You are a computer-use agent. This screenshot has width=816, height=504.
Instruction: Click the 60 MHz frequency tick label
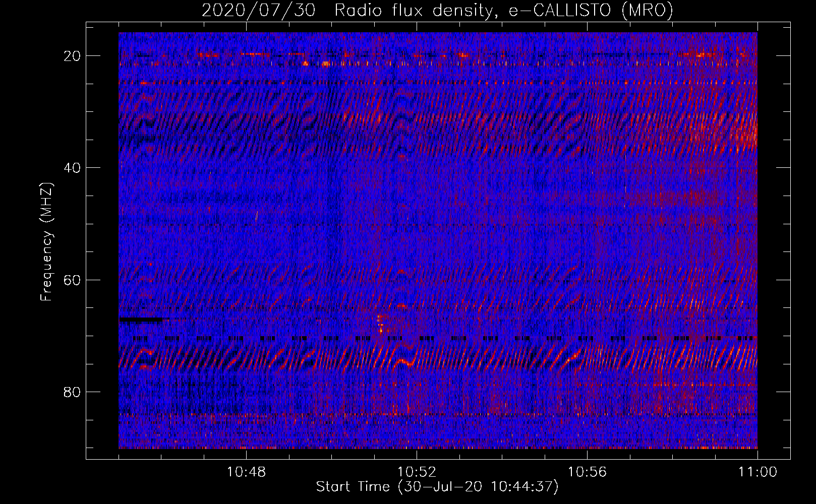tap(73, 280)
